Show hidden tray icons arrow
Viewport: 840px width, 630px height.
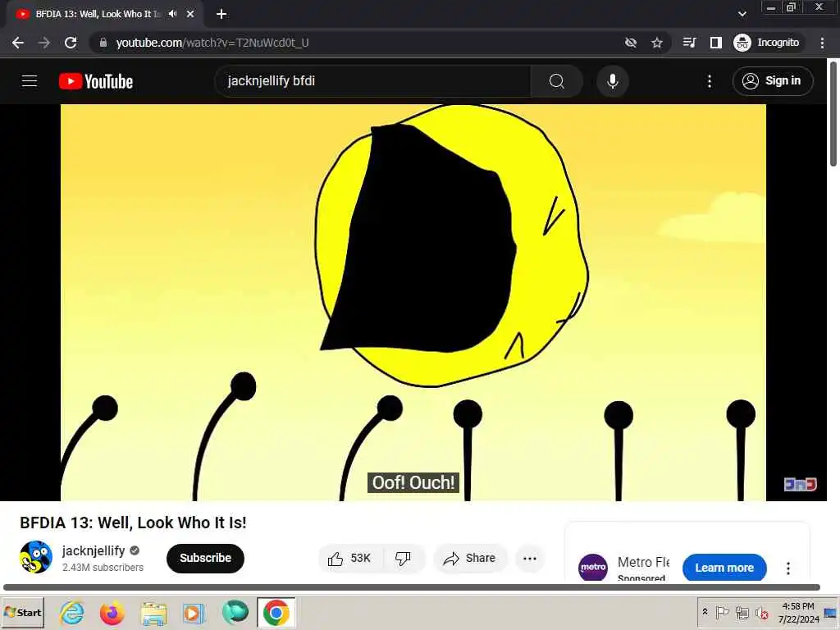coord(705,612)
